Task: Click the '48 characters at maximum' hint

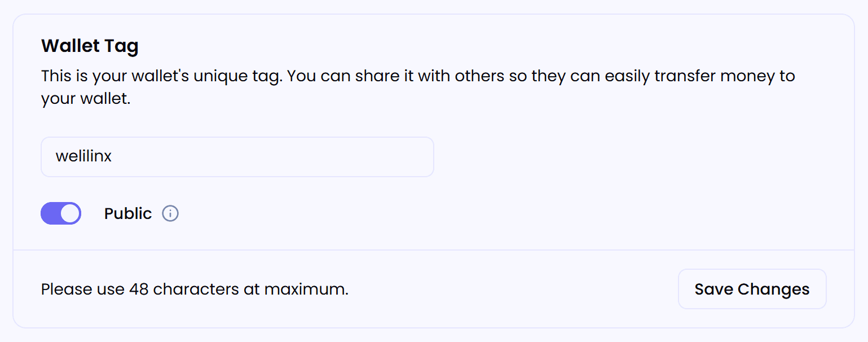Action: point(239,290)
